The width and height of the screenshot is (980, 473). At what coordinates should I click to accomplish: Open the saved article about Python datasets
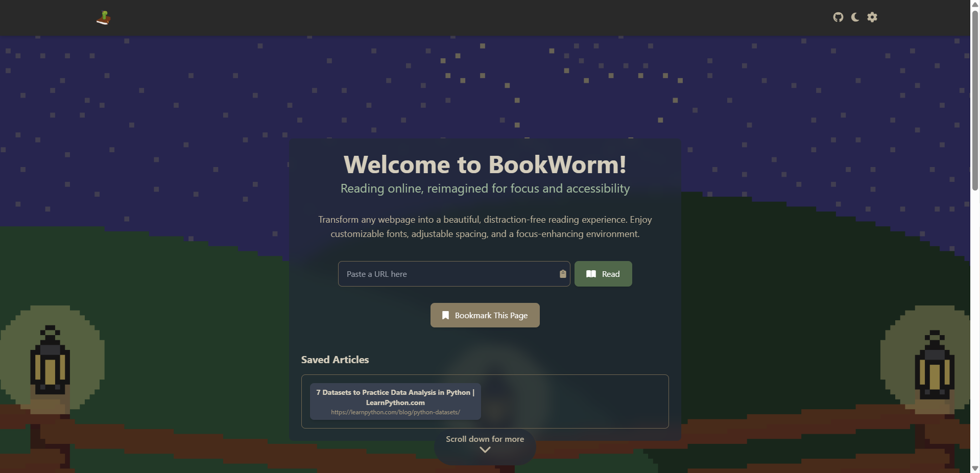[x=395, y=401]
